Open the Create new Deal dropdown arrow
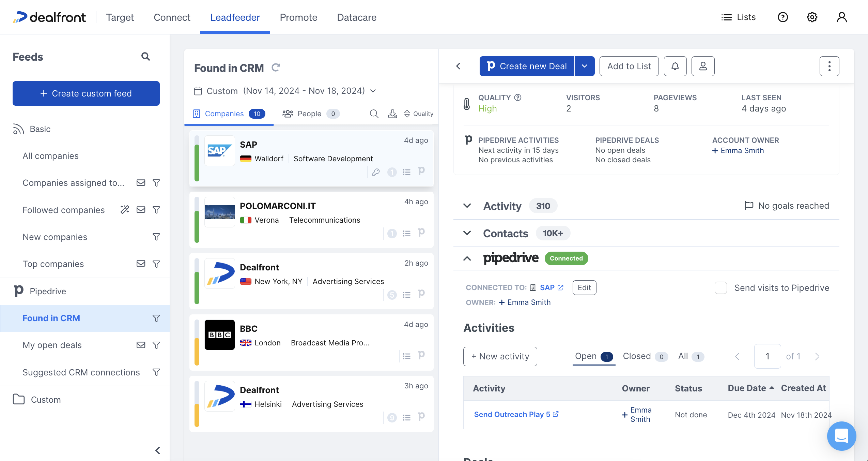The height and width of the screenshot is (461, 868). click(584, 66)
